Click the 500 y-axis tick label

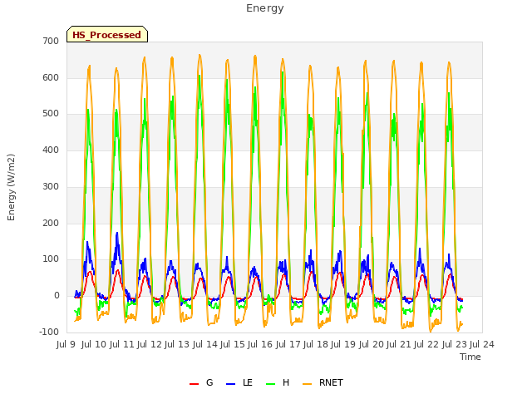click(x=51, y=114)
